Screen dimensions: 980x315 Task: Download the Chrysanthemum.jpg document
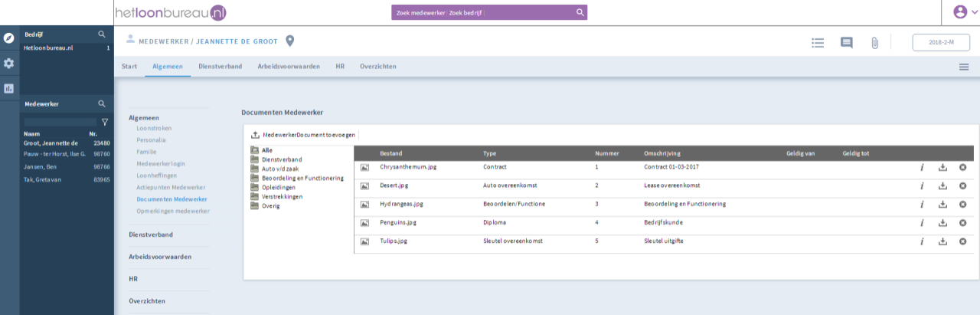click(942, 166)
